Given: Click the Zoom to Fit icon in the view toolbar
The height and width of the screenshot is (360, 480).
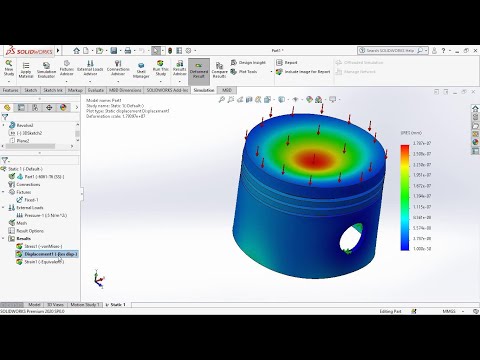Looking at the screenshot, I should click(x=222, y=99).
